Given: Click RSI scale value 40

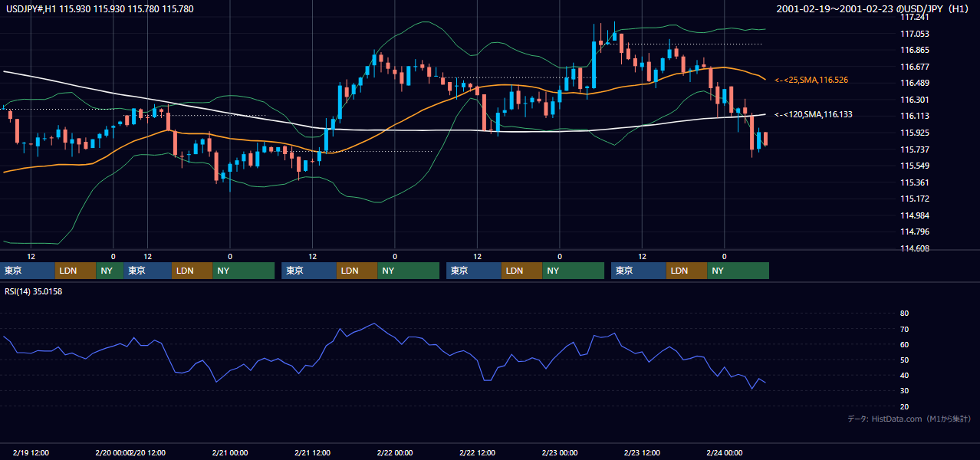Looking at the screenshot, I should pyautogui.click(x=904, y=375).
